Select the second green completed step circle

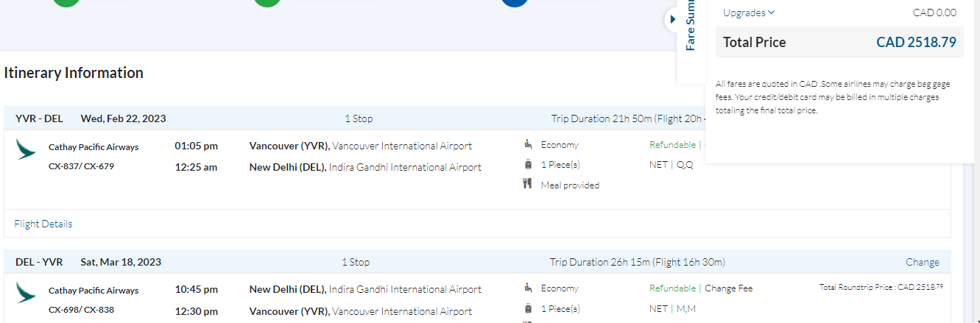[267, 3]
